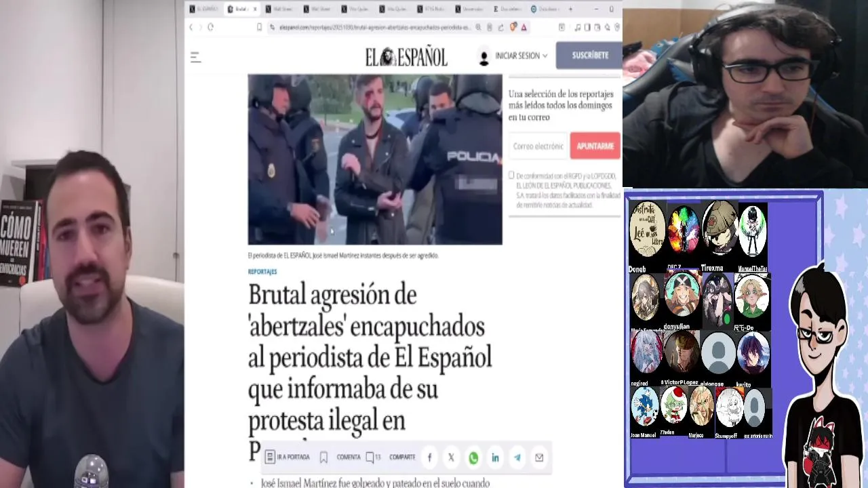Click the bookmark save article icon
Screen dimensions: 868x488
[x=323, y=457]
